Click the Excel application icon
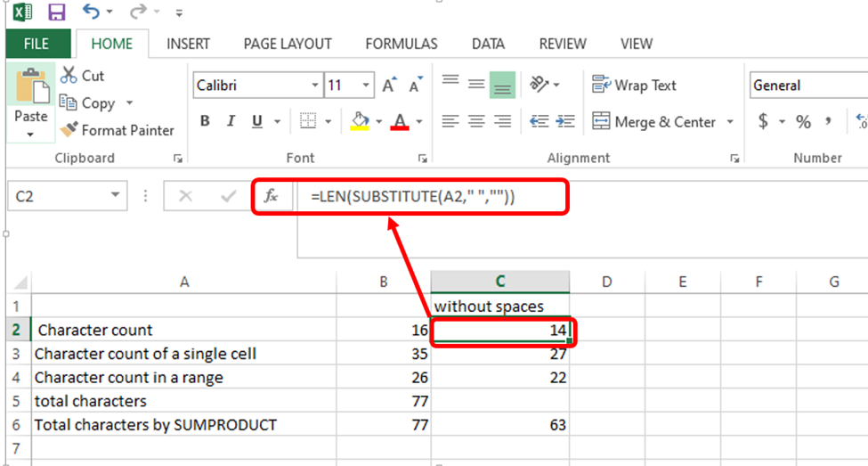The width and height of the screenshot is (868, 466). pyautogui.click(x=22, y=12)
